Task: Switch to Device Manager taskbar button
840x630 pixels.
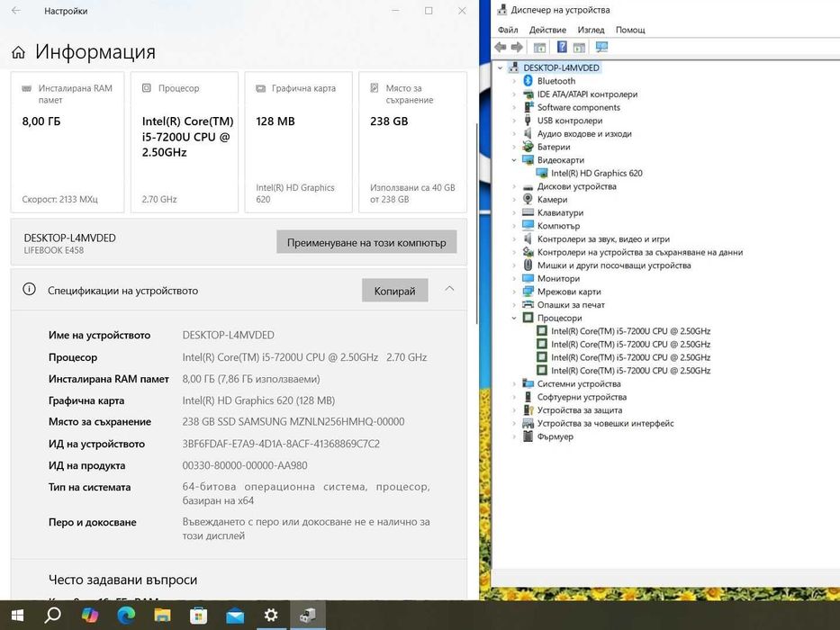Action: click(308, 615)
